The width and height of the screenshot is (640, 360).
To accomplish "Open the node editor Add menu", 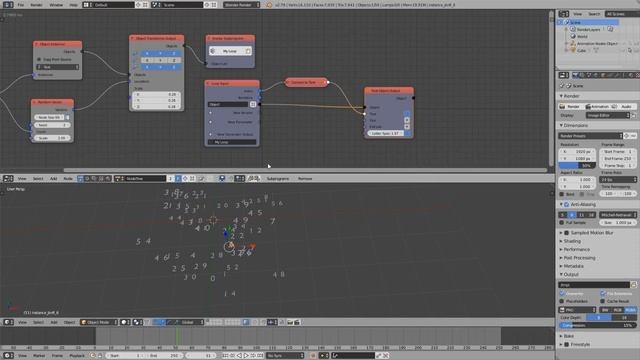I will [53, 179].
